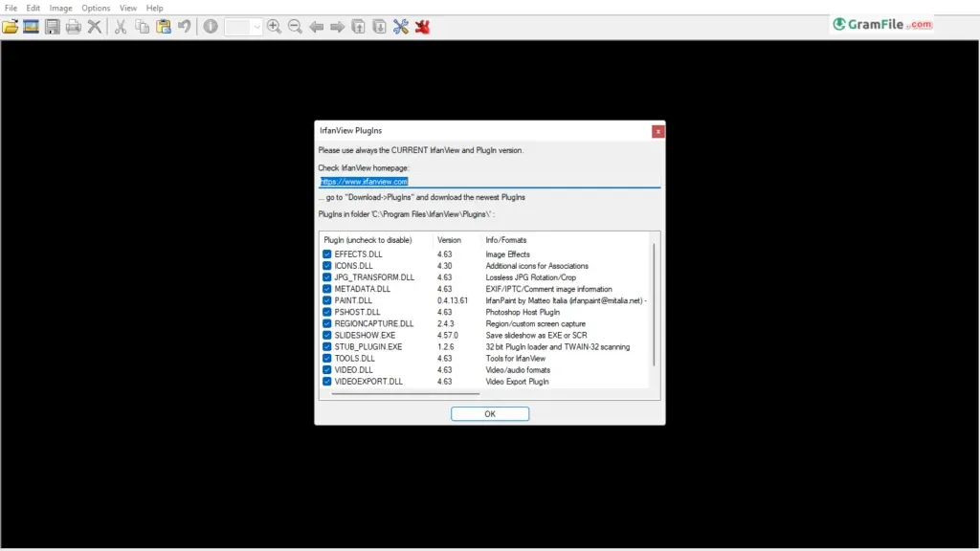Click the 'Region/custom screen capture' text
The image size is (980, 551).
536,323
